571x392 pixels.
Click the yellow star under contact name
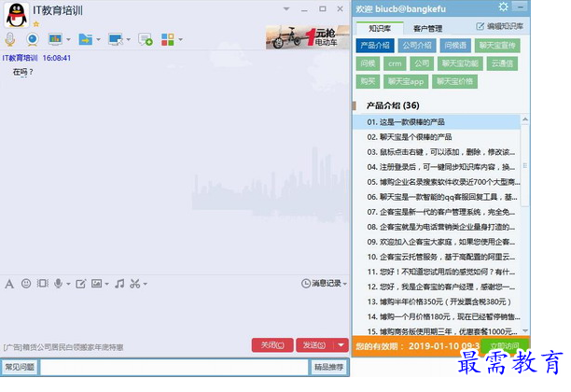(x=35, y=24)
